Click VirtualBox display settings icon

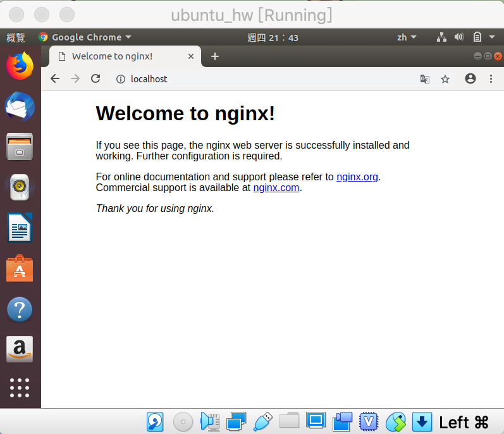click(x=316, y=420)
